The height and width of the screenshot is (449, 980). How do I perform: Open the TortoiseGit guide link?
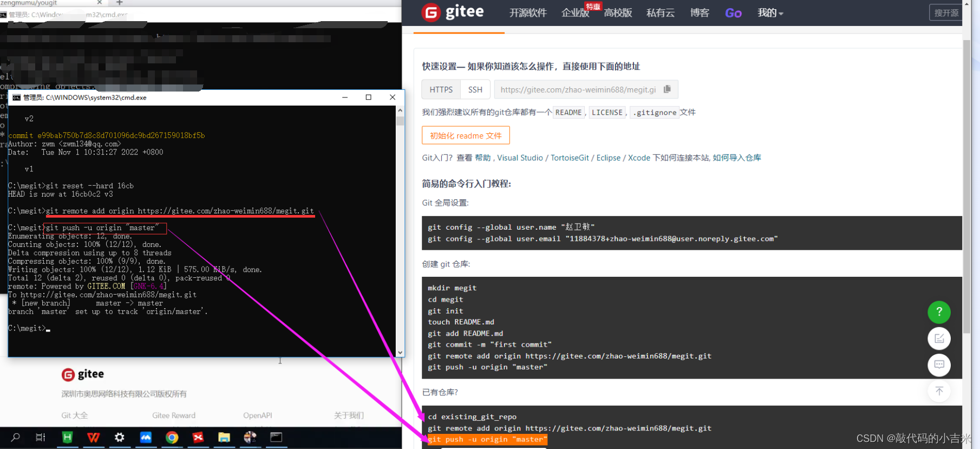tap(570, 158)
